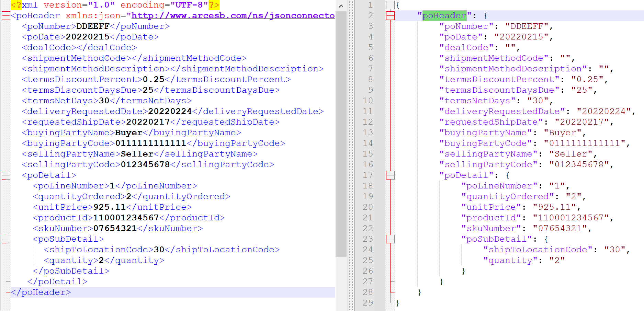This screenshot has height=311, width=644.
Task: Click the termsNetDays value 30 in XML
Action: coord(104,101)
